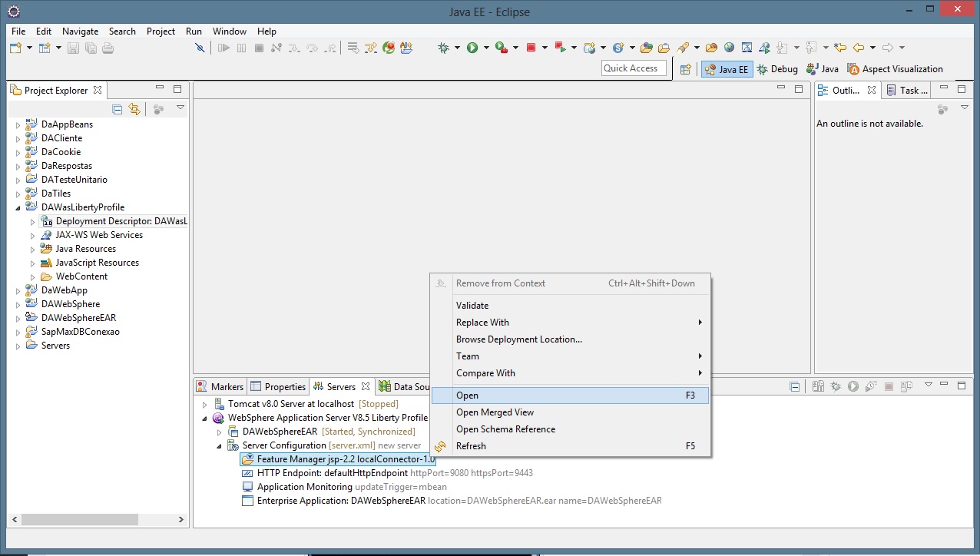Click the Debug bug icon in toolbar
This screenshot has height=556, width=980.
click(x=444, y=48)
